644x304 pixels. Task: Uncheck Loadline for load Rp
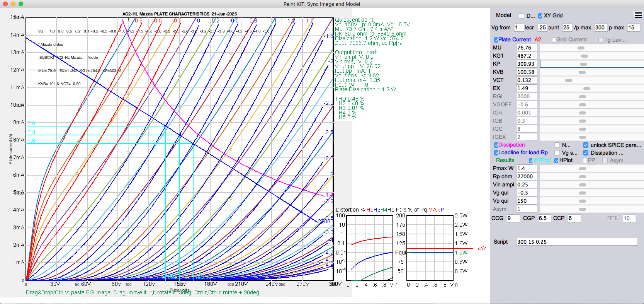click(496, 153)
